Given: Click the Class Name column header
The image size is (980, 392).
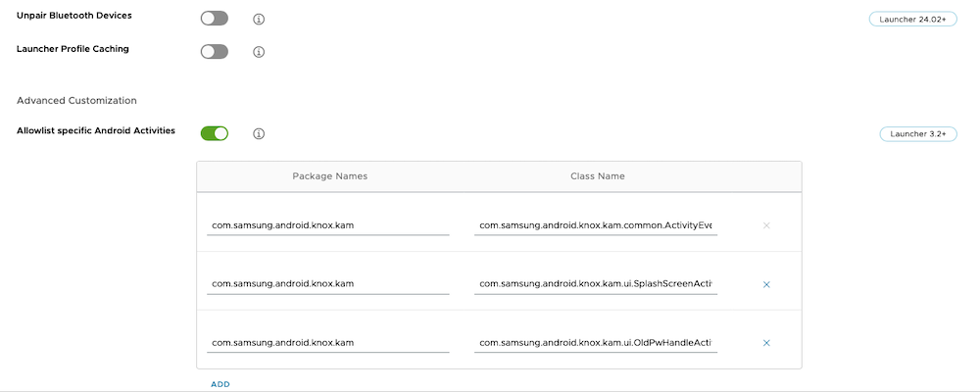Looking at the screenshot, I should [x=598, y=176].
